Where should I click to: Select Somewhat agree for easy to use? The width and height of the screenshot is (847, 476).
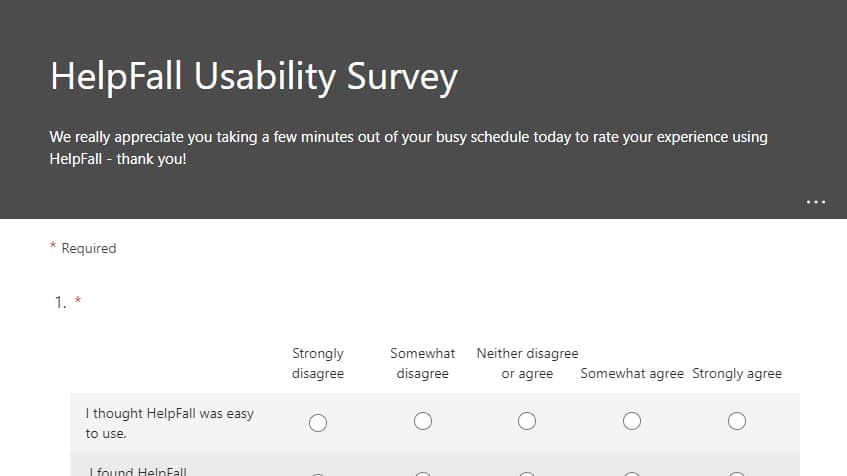tap(631, 421)
